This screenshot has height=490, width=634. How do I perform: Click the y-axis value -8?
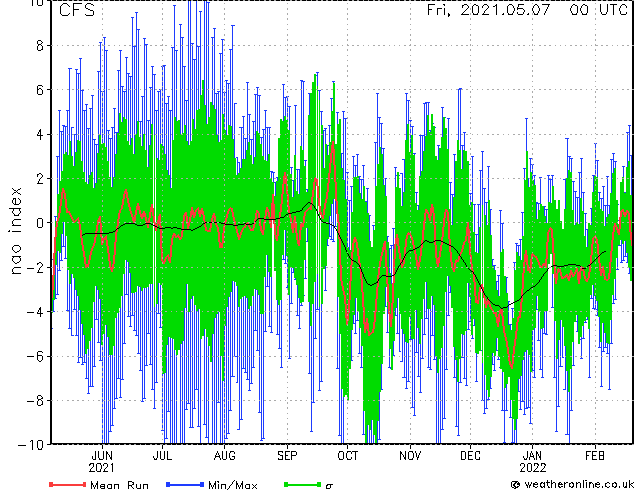(35, 401)
